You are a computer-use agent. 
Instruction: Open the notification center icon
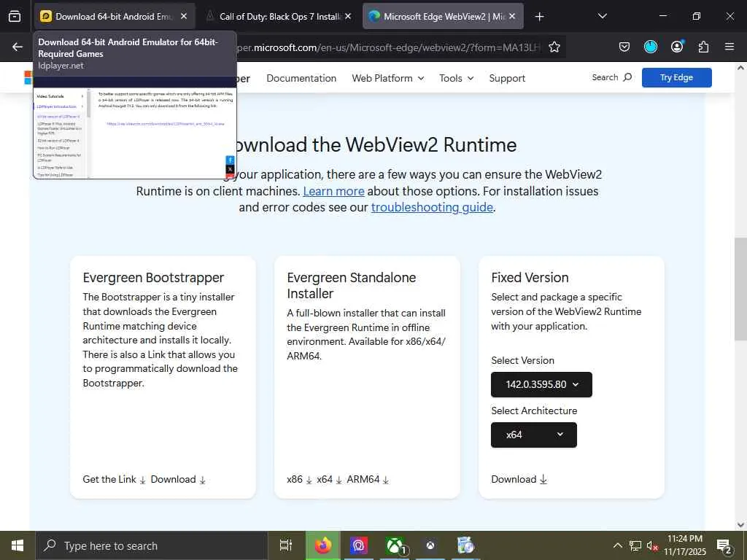724,545
